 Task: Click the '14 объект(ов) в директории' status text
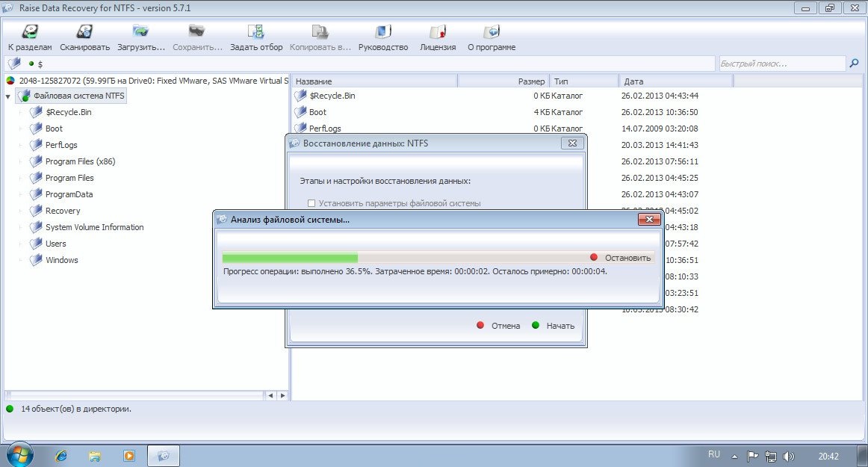click(x=76, y=409)
